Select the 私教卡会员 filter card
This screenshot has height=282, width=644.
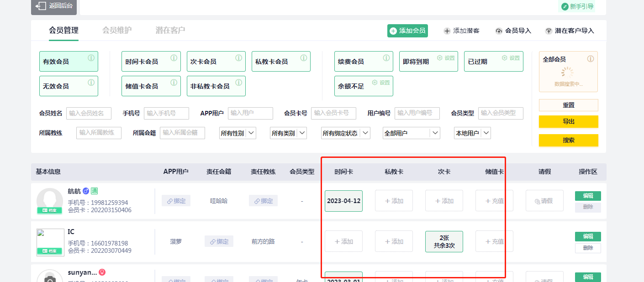point(280,62)
